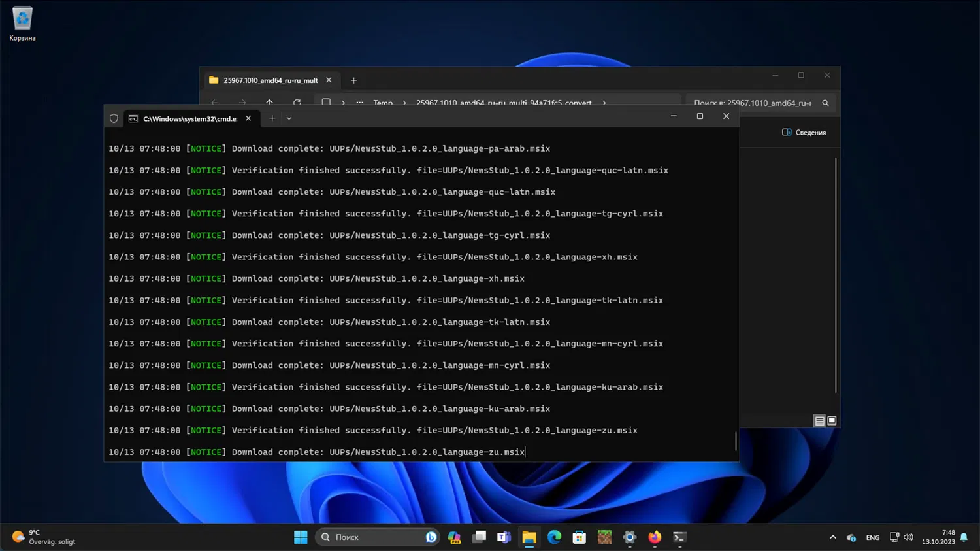Switch Explorer to large thumbnails view
980x551 pixels.
click(832, 421)
